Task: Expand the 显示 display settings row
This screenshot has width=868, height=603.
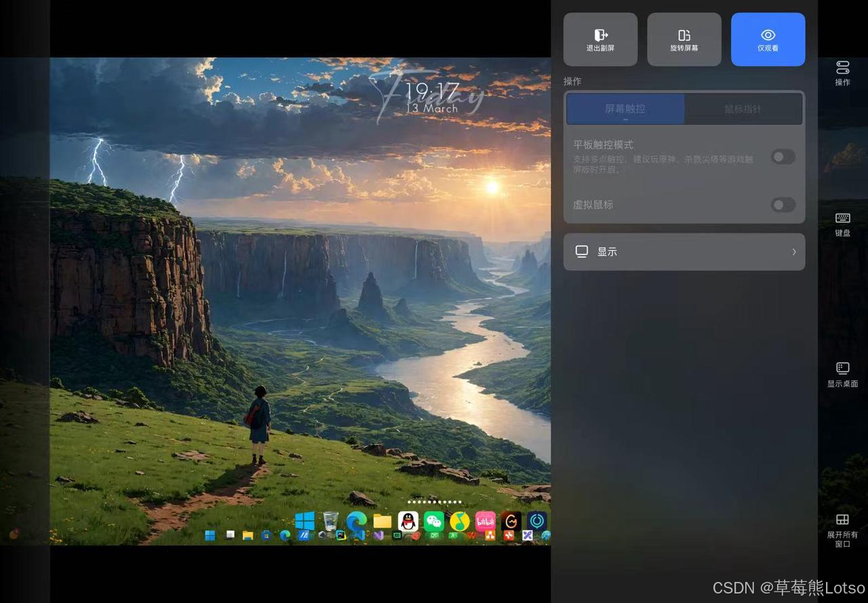Action: click(x=684, y=252)
